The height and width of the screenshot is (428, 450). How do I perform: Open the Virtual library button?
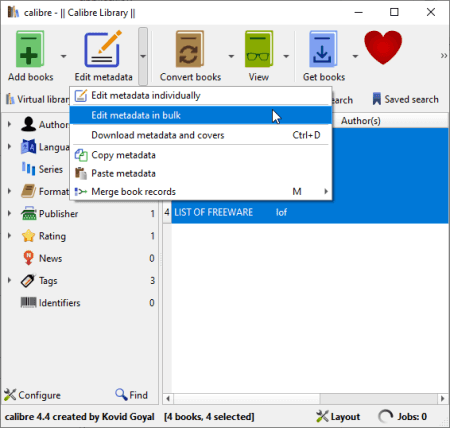(37, 99)
